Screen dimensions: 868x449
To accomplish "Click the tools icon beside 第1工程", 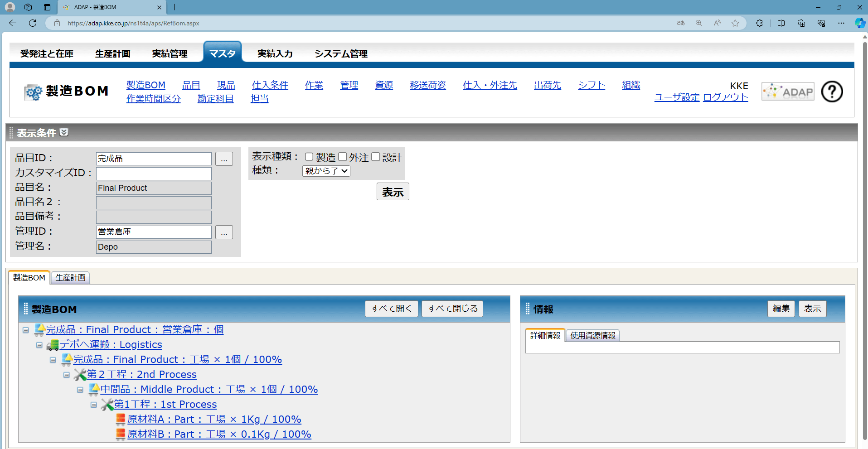I will (x=107, y=405).
